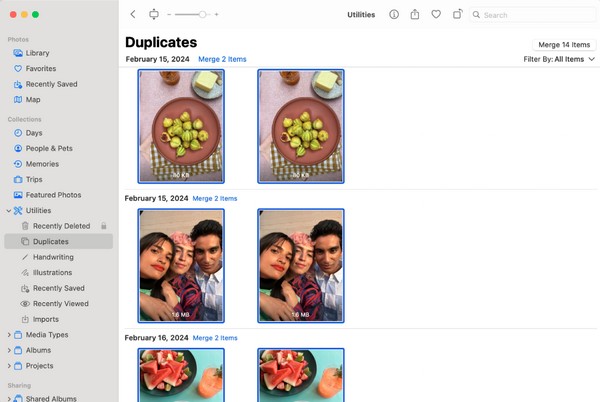Click the Info button in toolbar
The image size is (600, 402).
click(393, 15)
